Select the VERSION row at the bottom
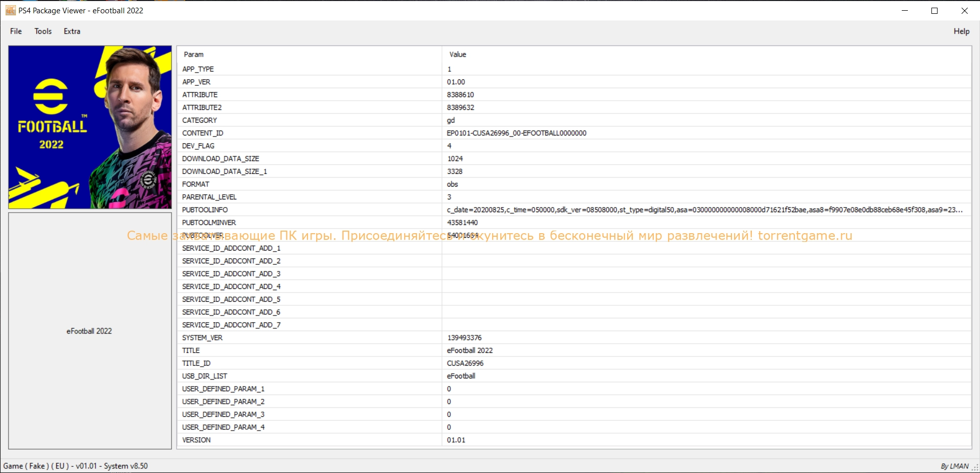980x473 pixels. 196,440
